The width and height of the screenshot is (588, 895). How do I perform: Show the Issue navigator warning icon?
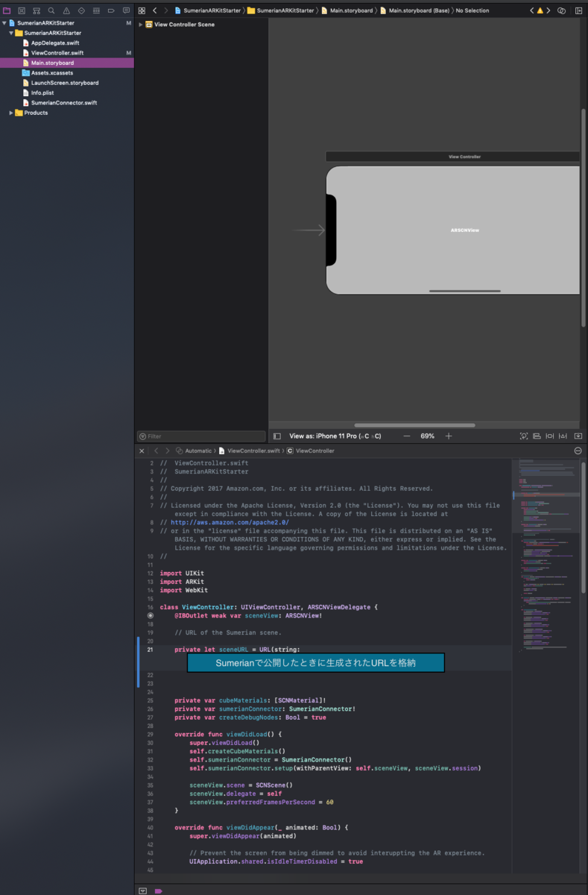click(66, 10)
